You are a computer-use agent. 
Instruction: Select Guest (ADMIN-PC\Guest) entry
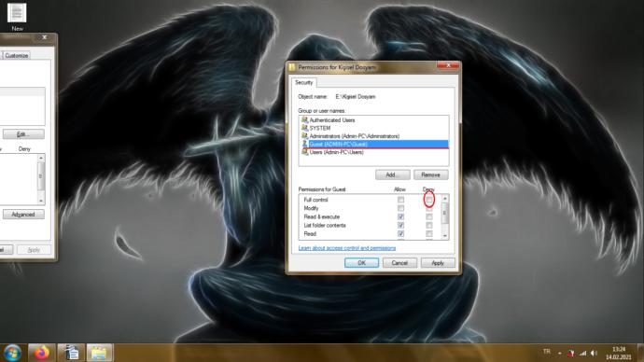coord(373,144)
